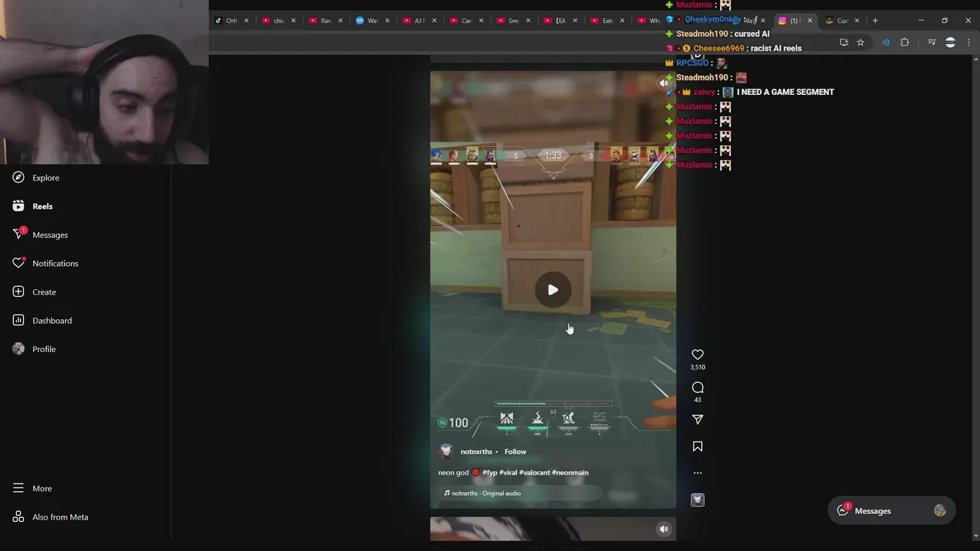Play the paused reel video
The height and width of the screenshot is (551, 980).
553,290
